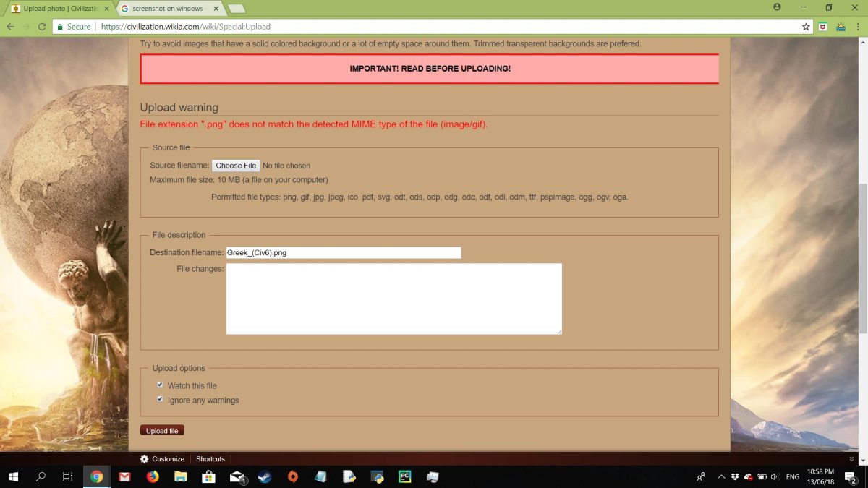
Task: Open a new browser tab
Action: (236, 9)
